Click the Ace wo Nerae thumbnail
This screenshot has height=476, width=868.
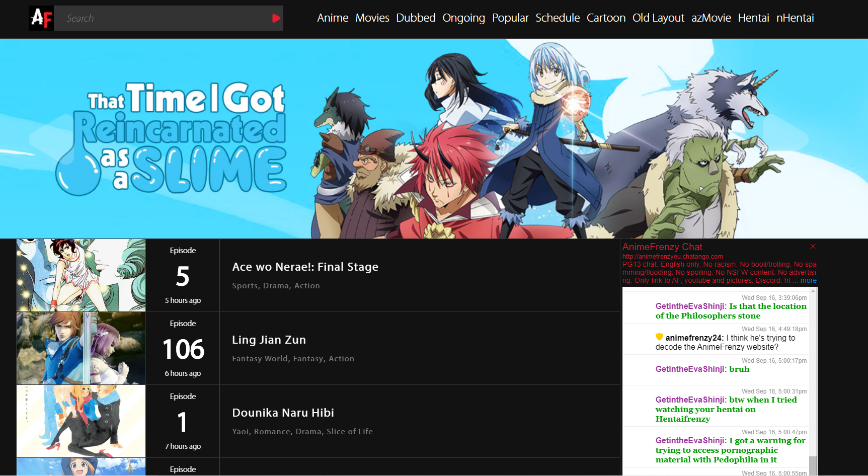click(81, 275)
